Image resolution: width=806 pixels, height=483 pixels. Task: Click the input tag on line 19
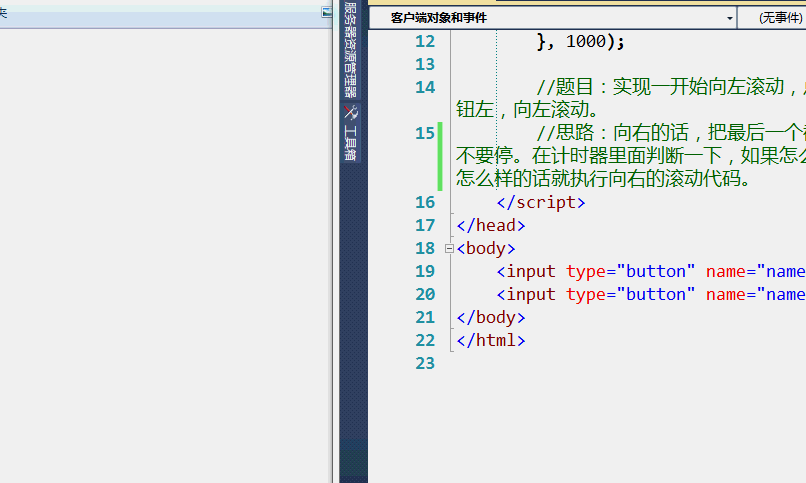tap(651, 271)
